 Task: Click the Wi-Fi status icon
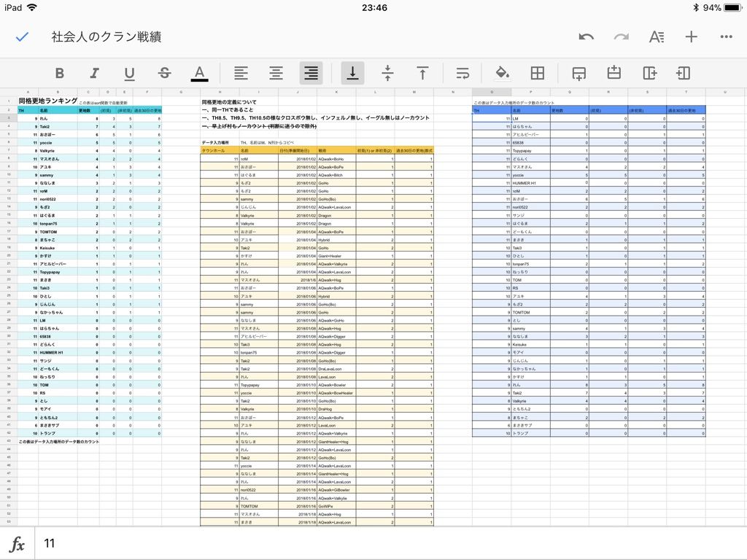pos(31,7)
